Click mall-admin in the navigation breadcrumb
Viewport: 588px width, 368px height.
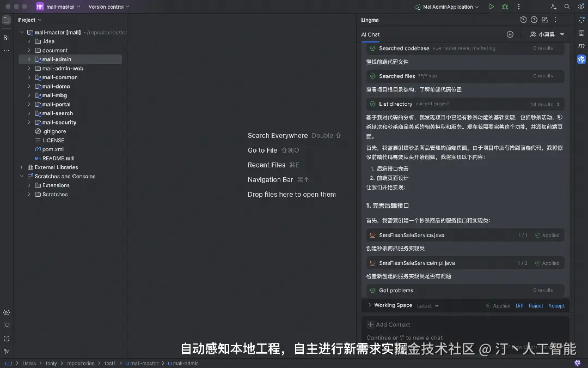185,364
